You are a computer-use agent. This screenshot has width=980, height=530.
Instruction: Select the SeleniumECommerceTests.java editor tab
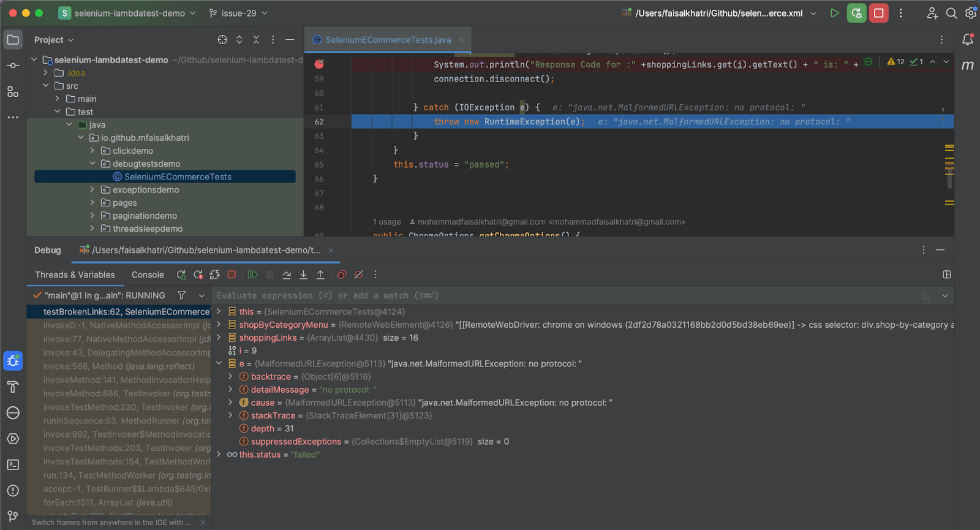pos(387,40)
